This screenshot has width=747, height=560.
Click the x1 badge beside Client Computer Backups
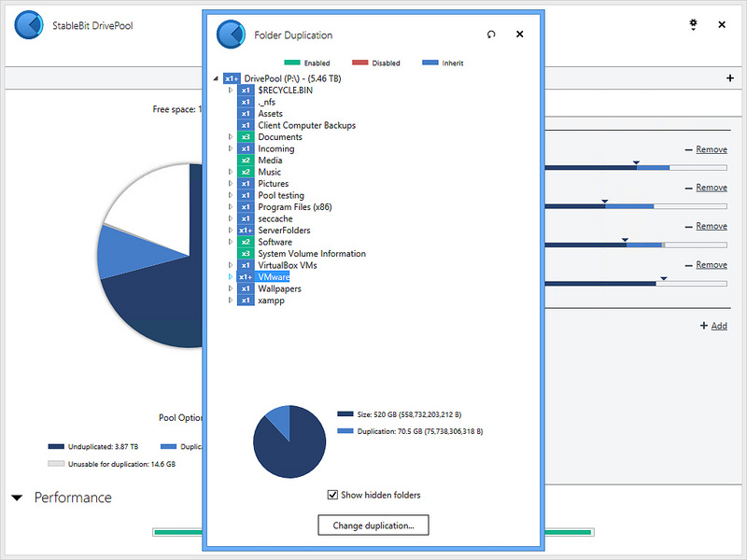pos(246,125)
